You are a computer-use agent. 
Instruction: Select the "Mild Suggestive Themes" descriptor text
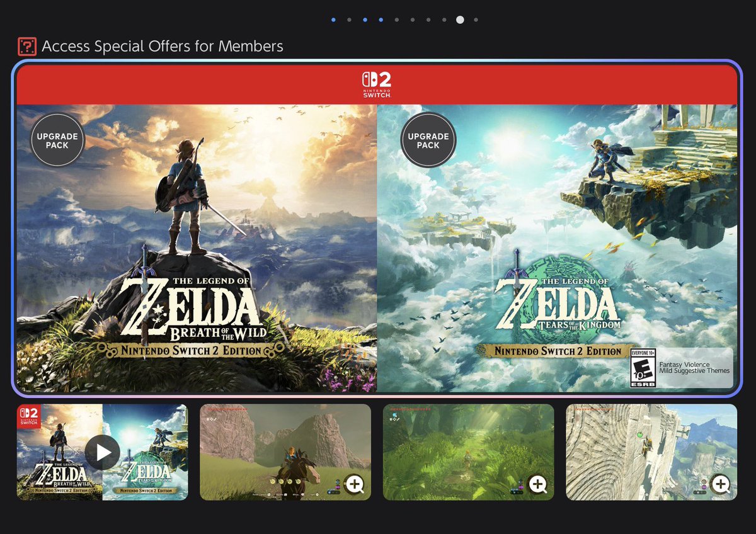(x=694, y=371)
